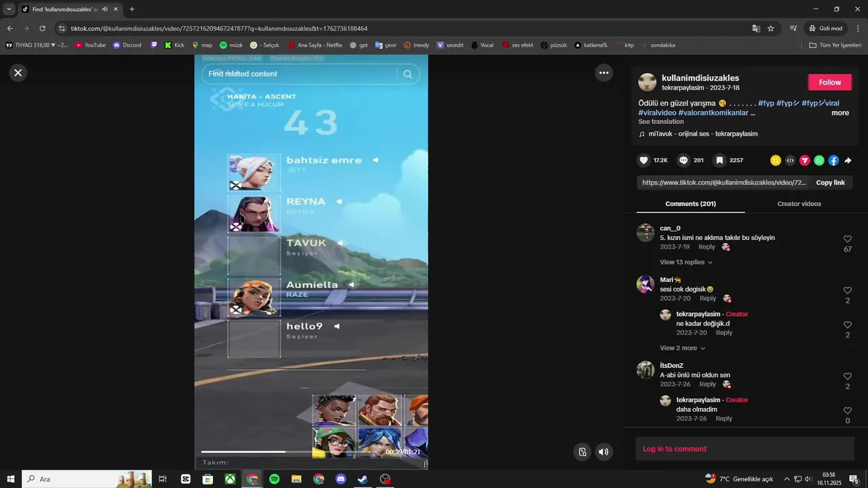Viewport: 868px width, 488px height.
Task: Expand description with 'more'
Action: pos(840,113)
